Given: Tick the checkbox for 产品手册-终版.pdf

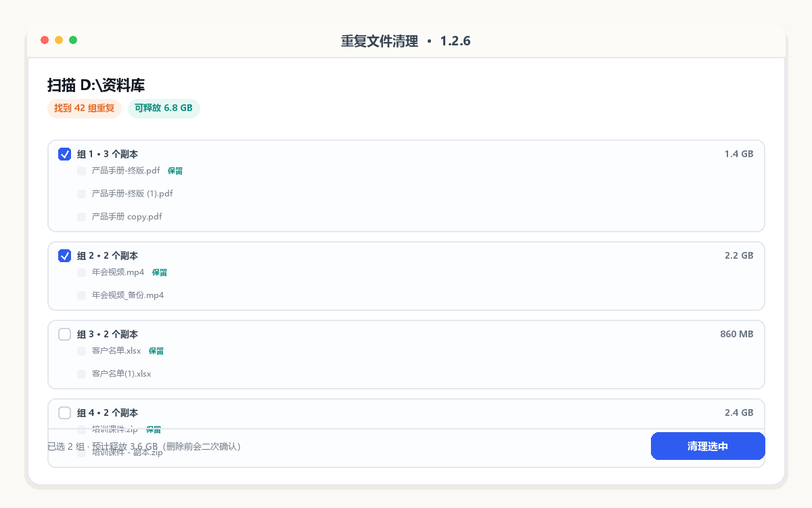Looking at the screenshot, I should pyautogui.click(x=82, y=171).
